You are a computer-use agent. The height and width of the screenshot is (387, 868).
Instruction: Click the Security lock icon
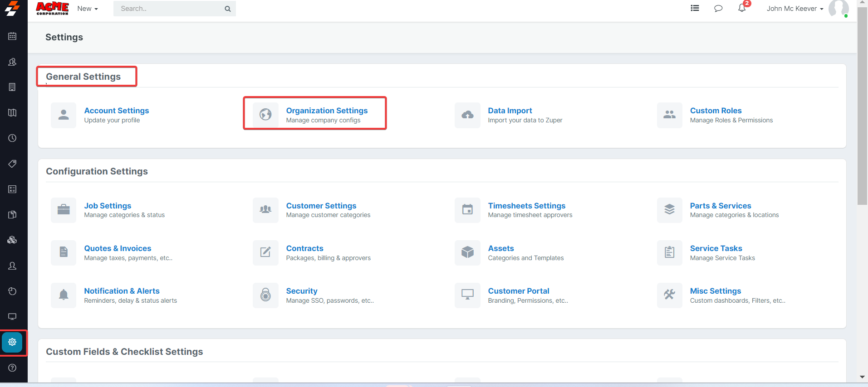[265, 295]
